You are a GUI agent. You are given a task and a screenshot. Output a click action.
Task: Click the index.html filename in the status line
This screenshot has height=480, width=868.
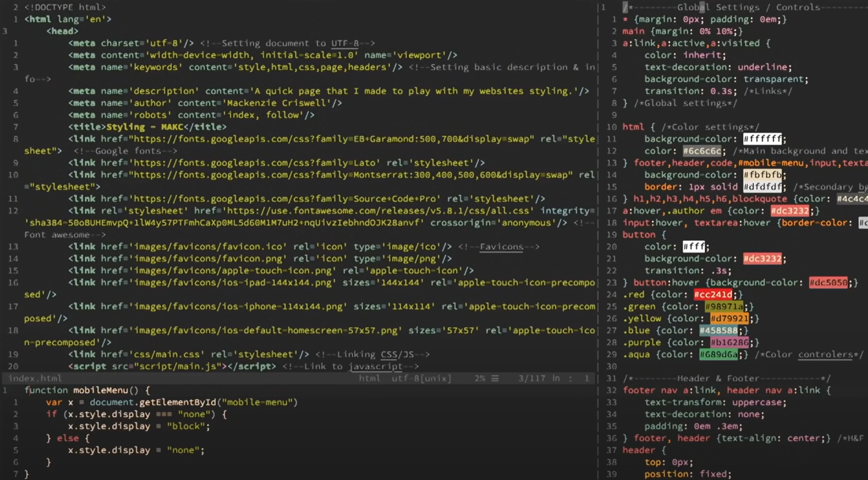coord(35,378)
